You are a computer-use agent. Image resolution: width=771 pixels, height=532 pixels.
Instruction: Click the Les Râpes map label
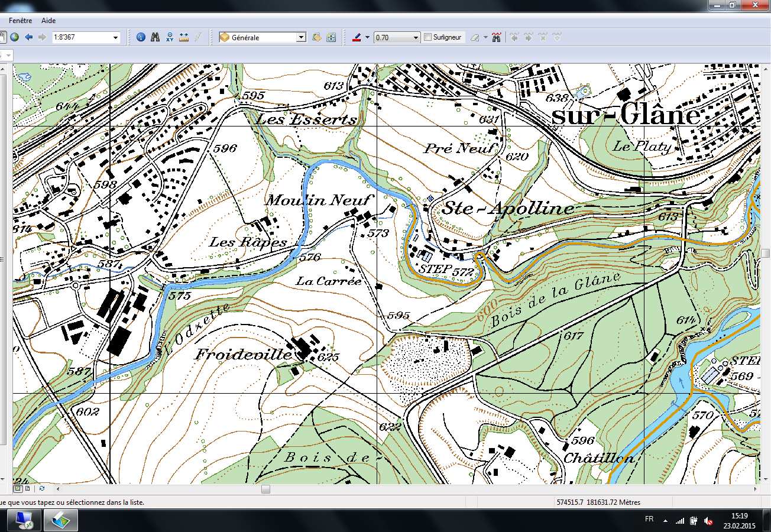click(x=248, y=242)
